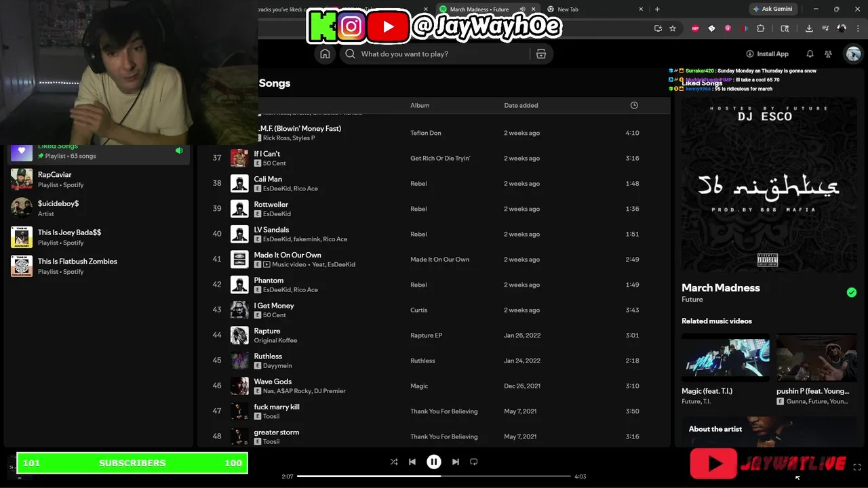This screenshot has height=488, width=868.
Task: Open the Future artist link under March Madness
Action: [692, 300]
